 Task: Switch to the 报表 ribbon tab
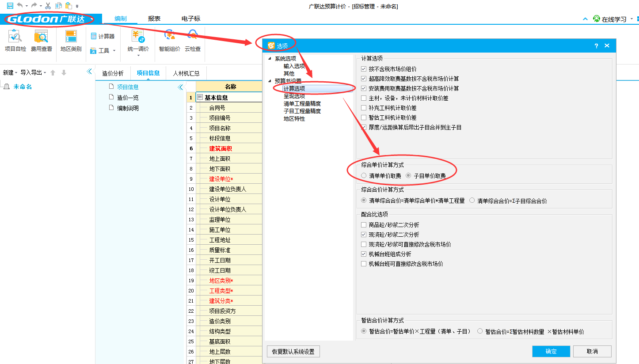(x=154, y=19)
